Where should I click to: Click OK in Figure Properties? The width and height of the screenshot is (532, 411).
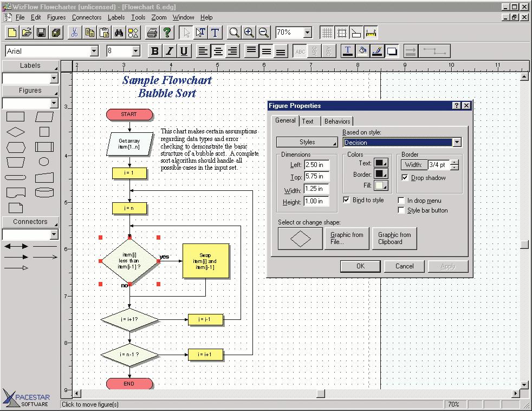click(x=360, y=266)
